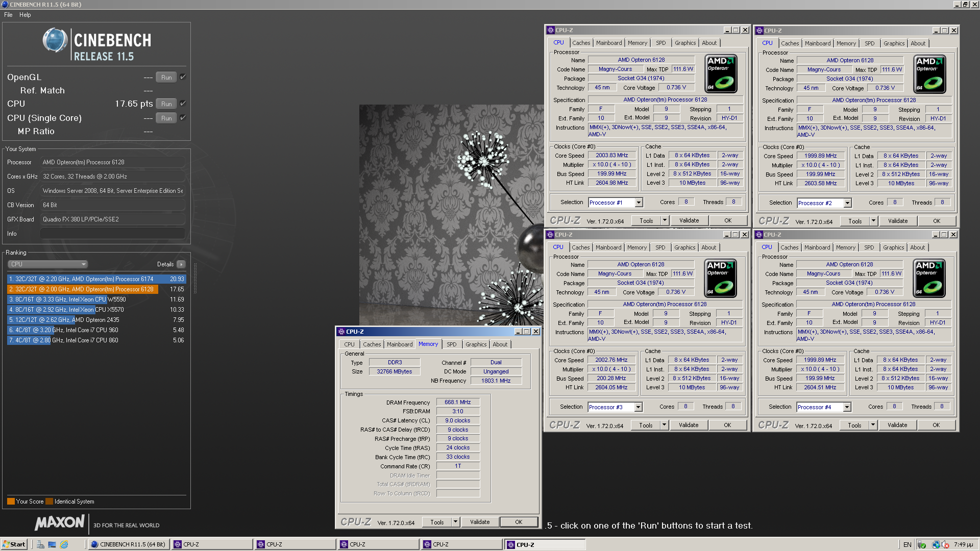980x551 pixels.
Task: Click the Start button
Action: (x=14, y=544)
